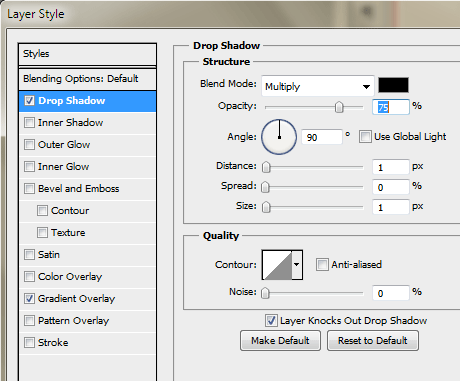This screenshot has width=460, height=381.
Task: Open the black shadow color swatch
Action: [393, 85]
